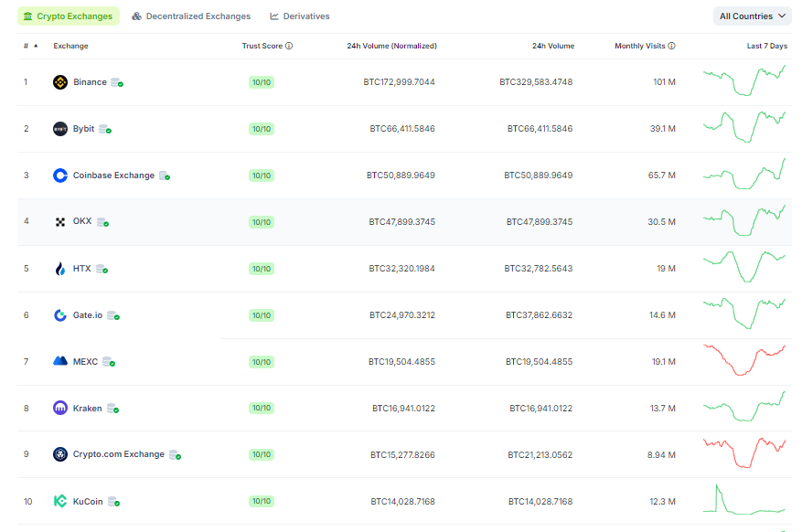802x532 pixels.
Task: Click the Kraken logo icon
Action: 60,408
